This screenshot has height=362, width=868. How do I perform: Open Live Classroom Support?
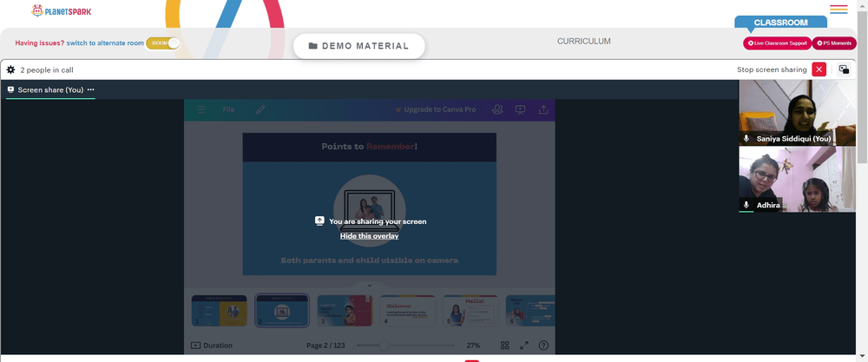point(777,43)
